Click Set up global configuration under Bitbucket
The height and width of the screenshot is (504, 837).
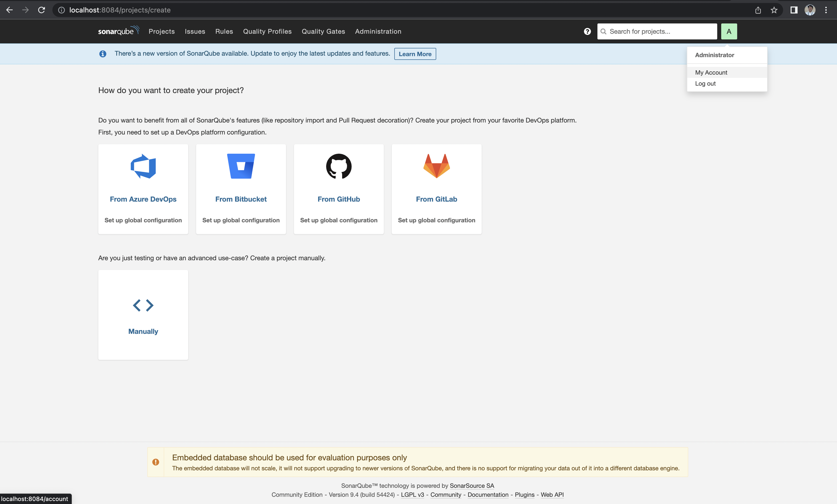click(x=241, y=220)
